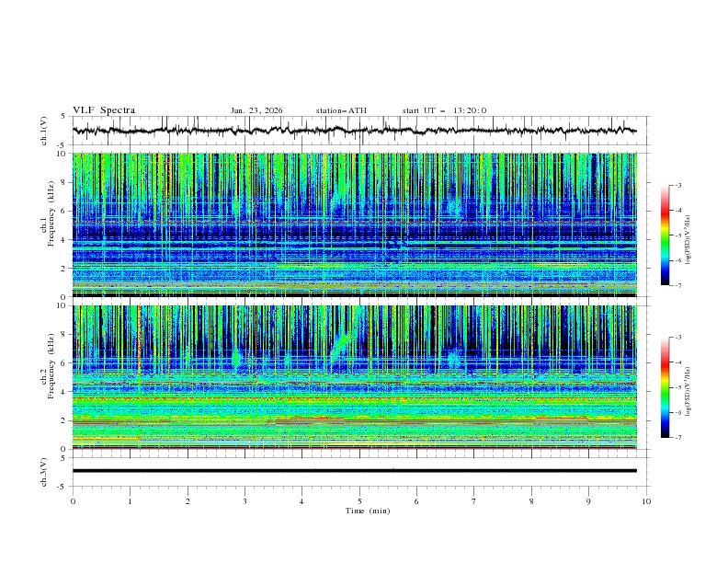Click the VLF Spectra title text
Image resolution: width=728 pixels, height=563 pixels.
[104, 110]
